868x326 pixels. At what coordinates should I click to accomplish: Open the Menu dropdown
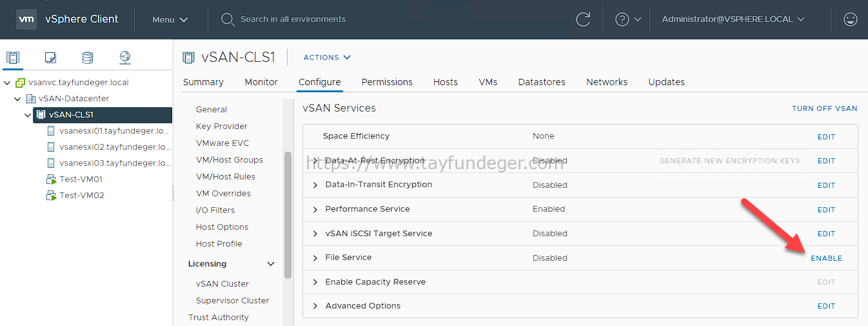tap(170, 19)
